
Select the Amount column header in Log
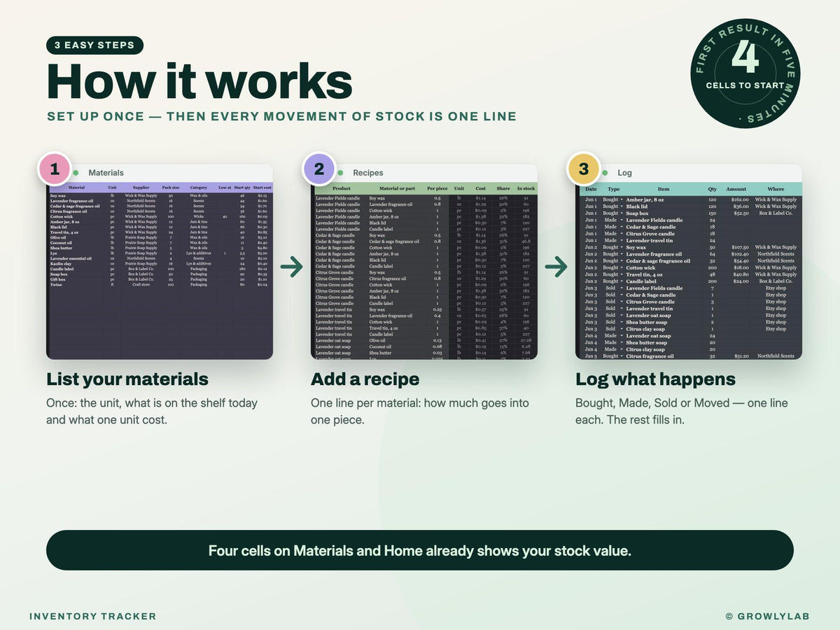736,189
